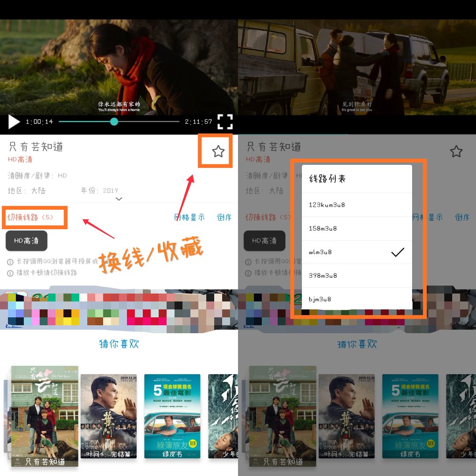Click 年份: 2019 text on left screen
This screenshot has width=476, height=476.
(x=100, y=191)
